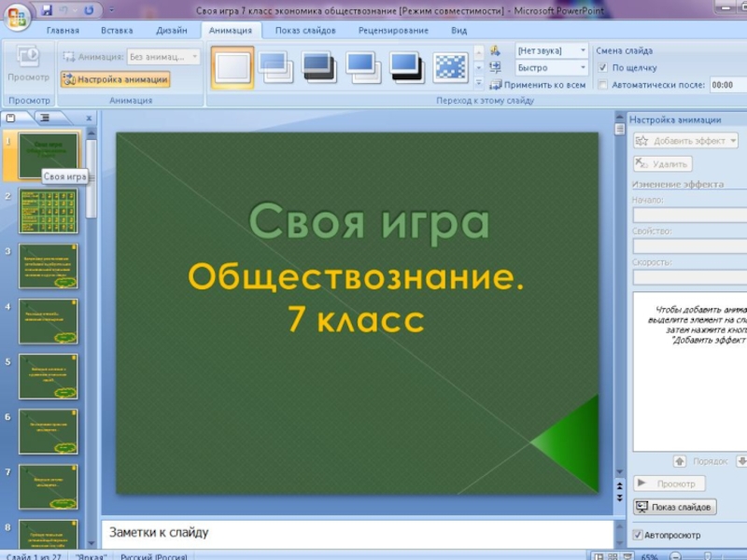
Task: Open the Дизайн ribbon tab
Action: pyautogui.click(x=172, y=31)
